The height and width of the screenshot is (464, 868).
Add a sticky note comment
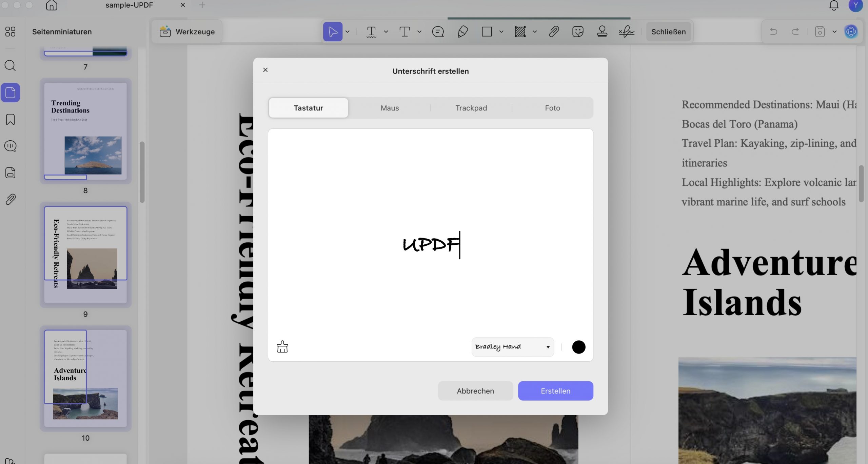438,32
